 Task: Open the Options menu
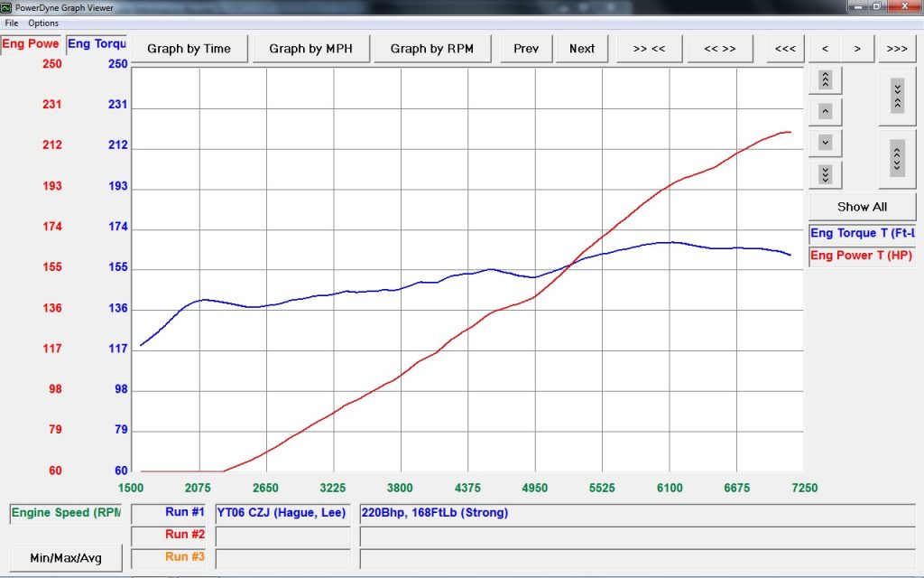tap(43, 23)
